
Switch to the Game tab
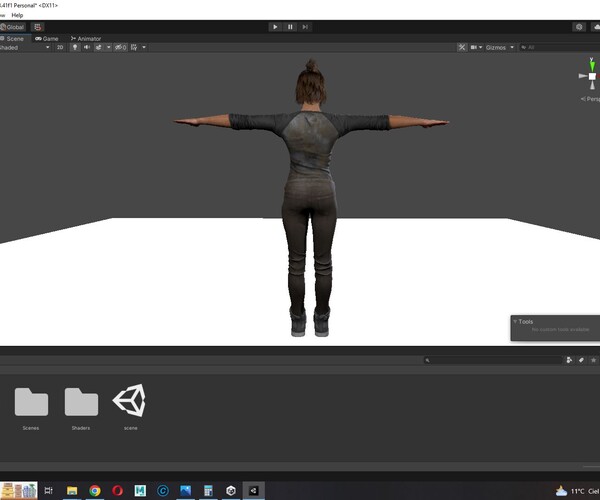pos(46,38)
